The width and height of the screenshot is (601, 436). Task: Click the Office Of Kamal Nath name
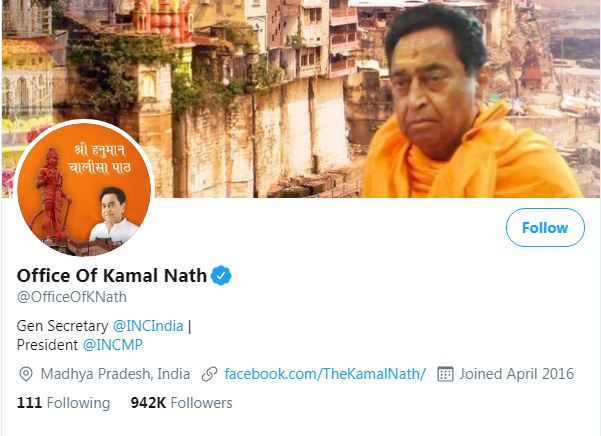111,275
